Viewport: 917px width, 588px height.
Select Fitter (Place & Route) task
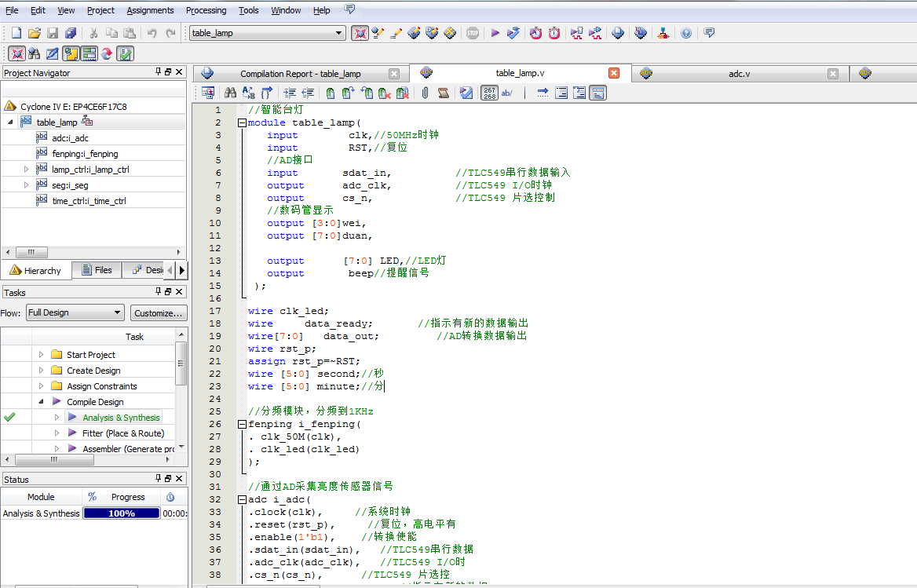tap(122, 433)
